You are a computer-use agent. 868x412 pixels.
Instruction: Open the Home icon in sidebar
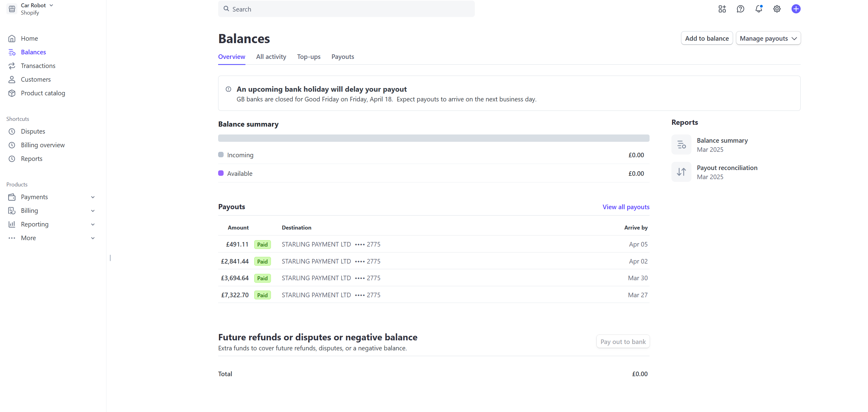[12, 39]
